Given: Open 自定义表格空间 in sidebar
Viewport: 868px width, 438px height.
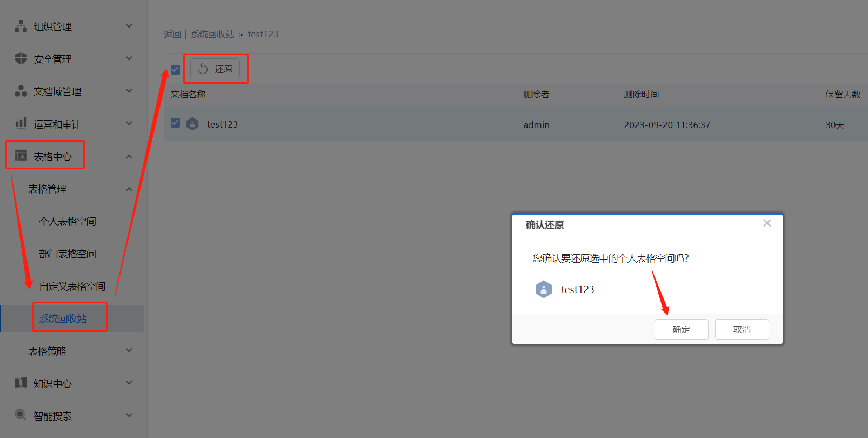Looking at the screenshot, I should 72,286.
